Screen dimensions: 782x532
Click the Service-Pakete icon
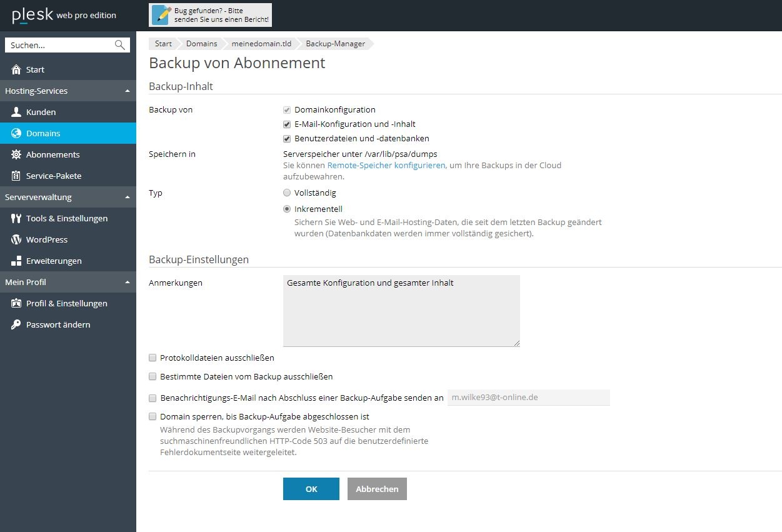click(x=16, y=176)
